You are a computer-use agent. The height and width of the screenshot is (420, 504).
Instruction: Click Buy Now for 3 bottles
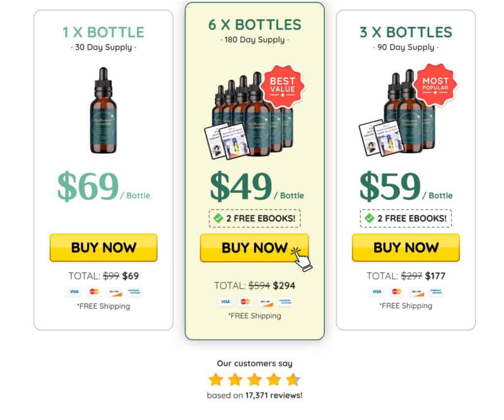[x=406, y=247]
